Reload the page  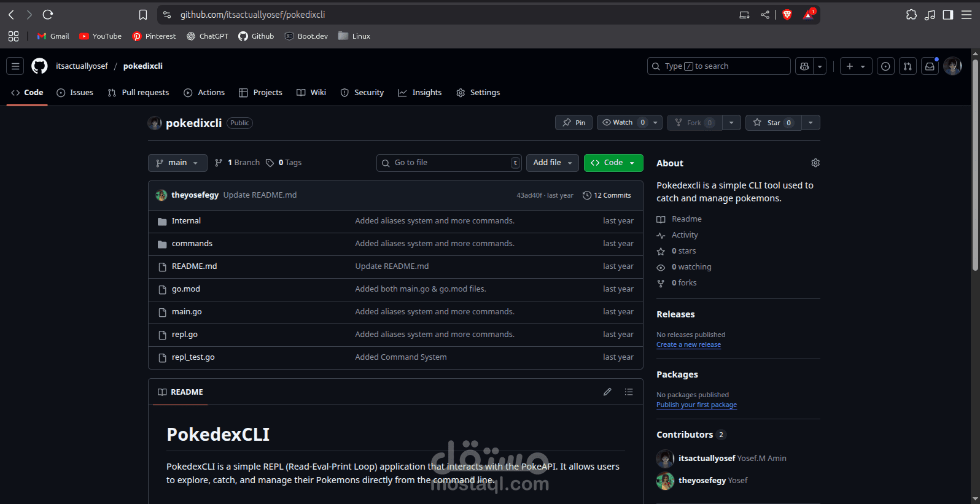[48, 15]
